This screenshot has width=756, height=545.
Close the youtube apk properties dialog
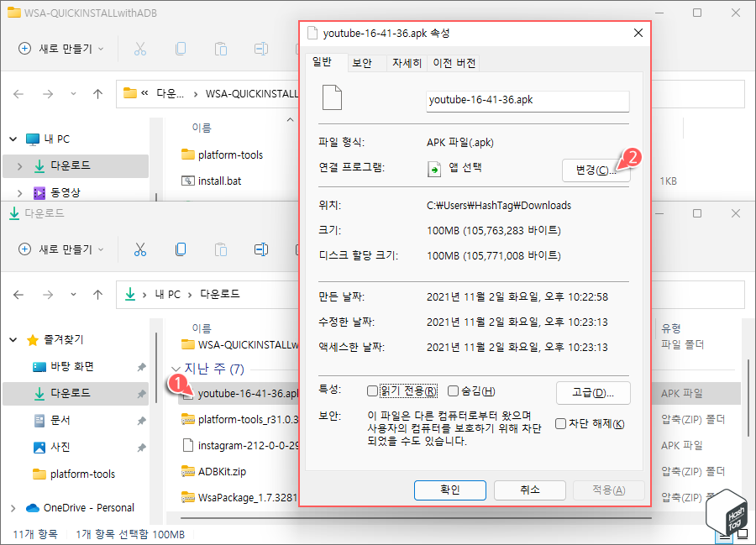tap(638, 33)
